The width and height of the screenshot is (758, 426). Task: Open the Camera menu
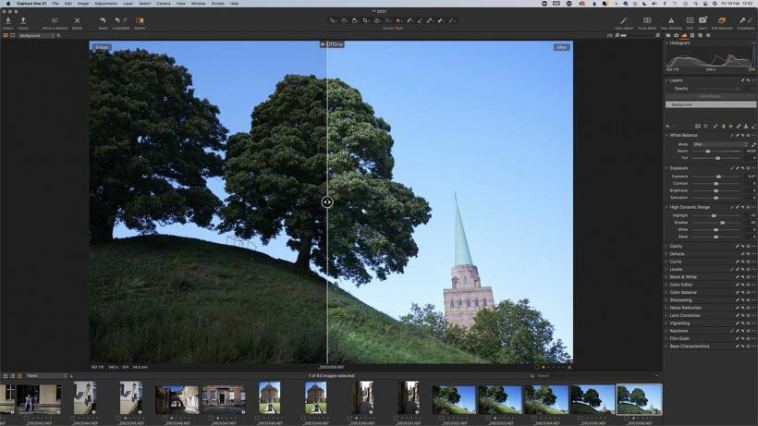163,4
